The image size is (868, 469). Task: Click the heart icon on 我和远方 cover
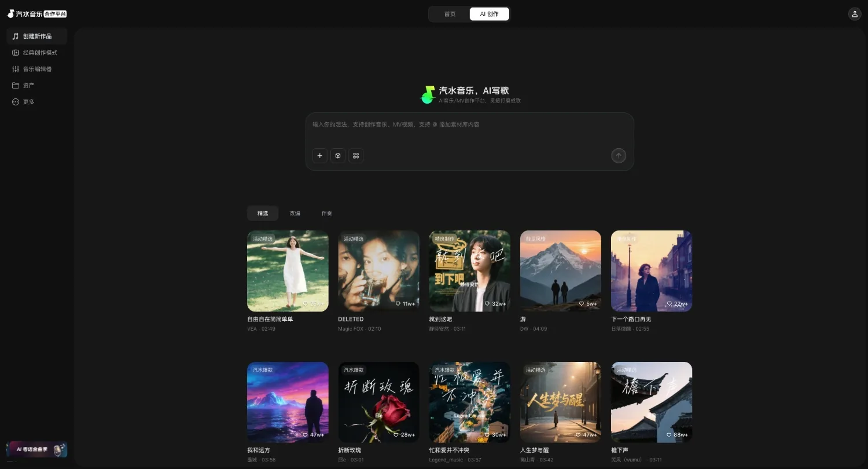tap(306, 435)
